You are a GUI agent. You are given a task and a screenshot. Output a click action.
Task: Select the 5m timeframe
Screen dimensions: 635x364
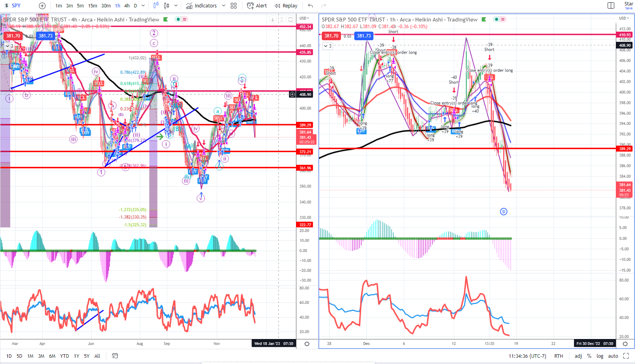point(80,5)
